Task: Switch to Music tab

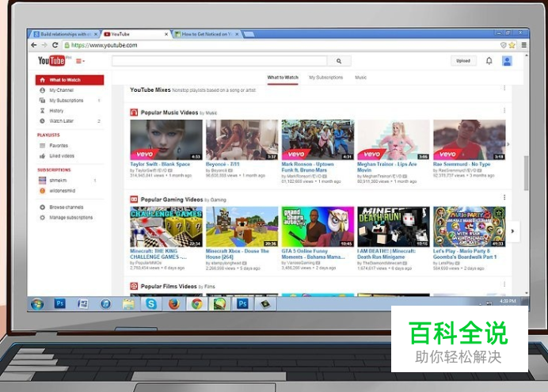Action: (360, 78)
